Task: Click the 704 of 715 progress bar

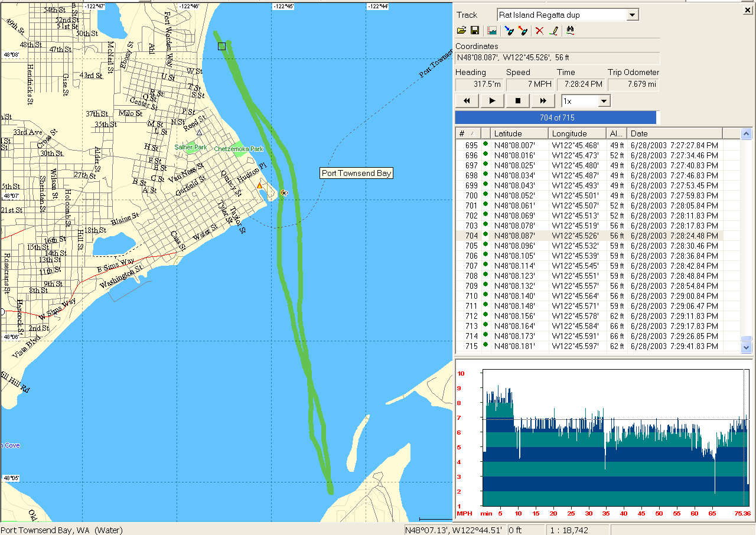Action: pos(556,118)
